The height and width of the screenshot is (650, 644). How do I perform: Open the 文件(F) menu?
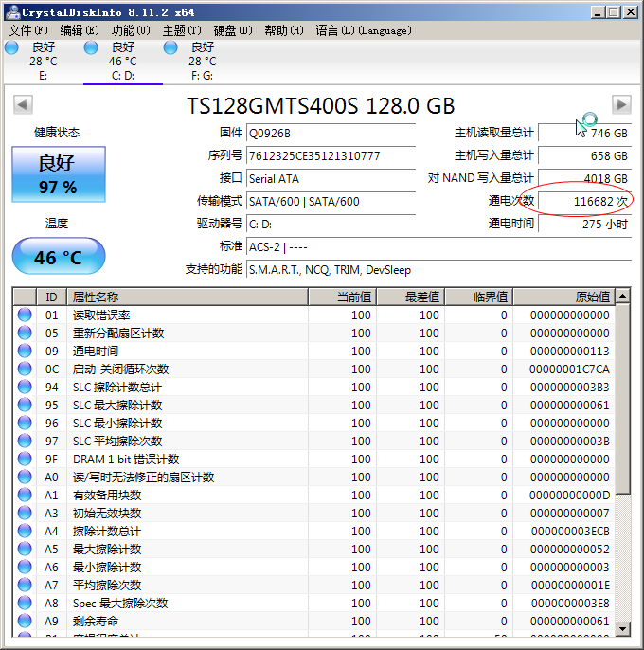coord(28,30)
